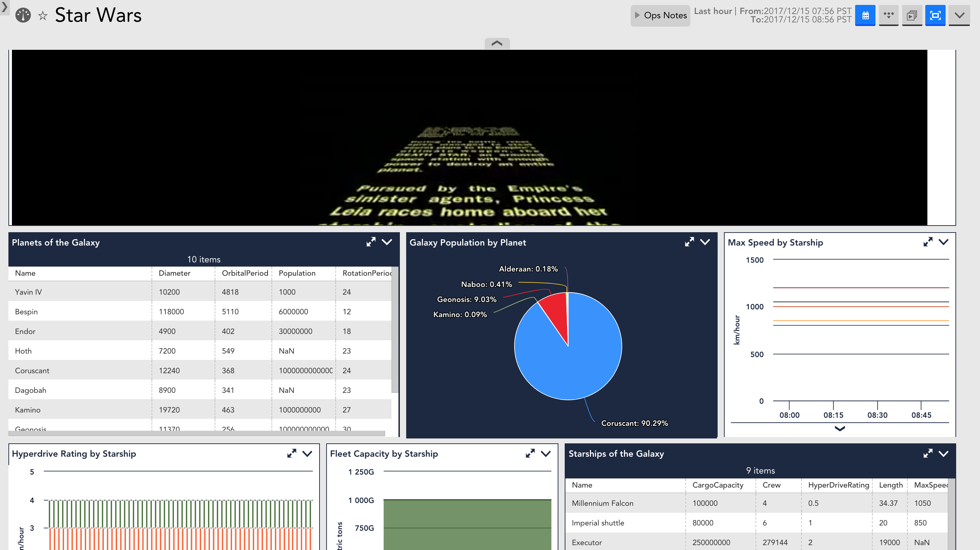Open the dashboard header dropdown chevron
Screen dimensions: 980x550
(959, 15)
